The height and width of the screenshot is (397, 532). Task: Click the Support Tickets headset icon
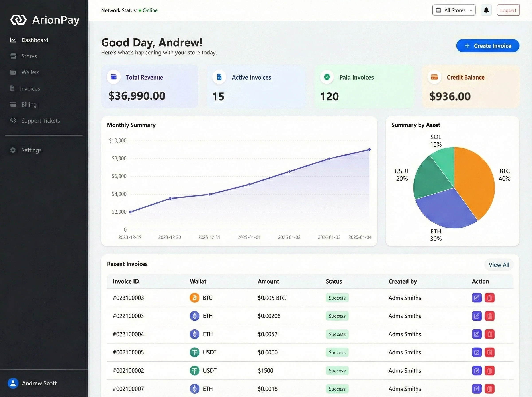point(13,120)
